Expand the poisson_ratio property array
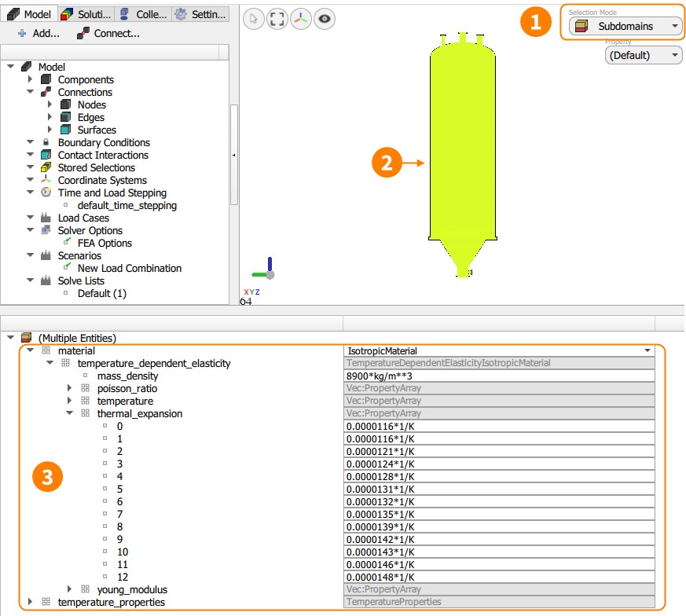This screenshot has height=616, width=686. click(x=69, y=388)
